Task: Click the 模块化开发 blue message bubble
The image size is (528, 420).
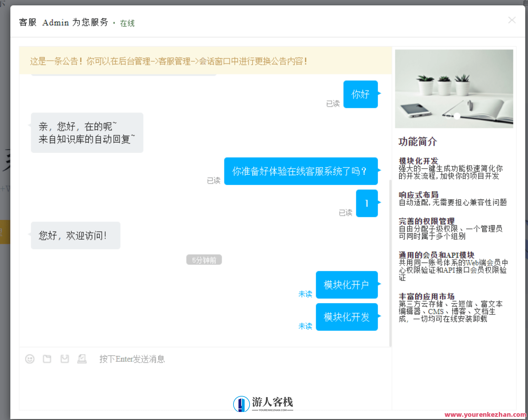Action: (347, 317)
